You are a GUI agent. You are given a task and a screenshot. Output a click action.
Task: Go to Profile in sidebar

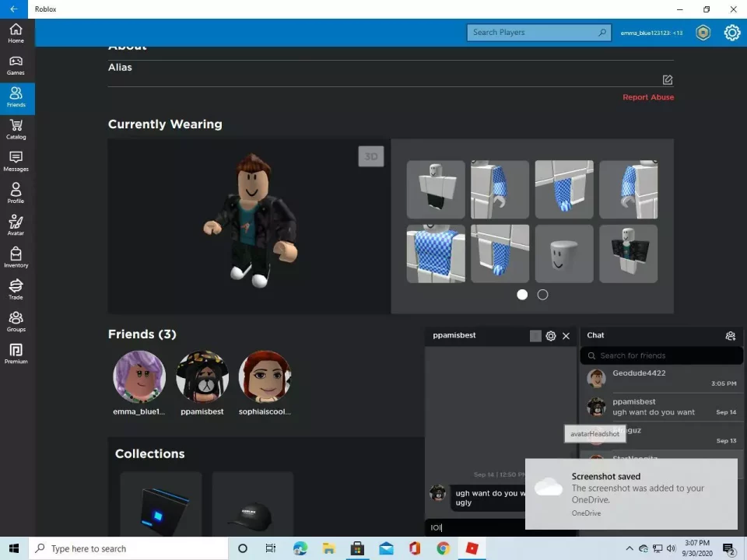pos(16,194)
